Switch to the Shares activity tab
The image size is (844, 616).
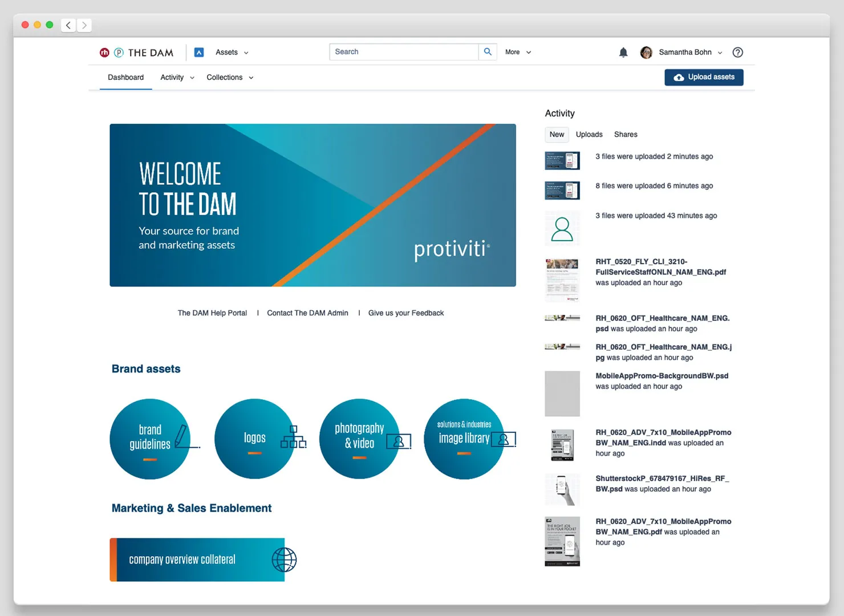click(626, 135)
